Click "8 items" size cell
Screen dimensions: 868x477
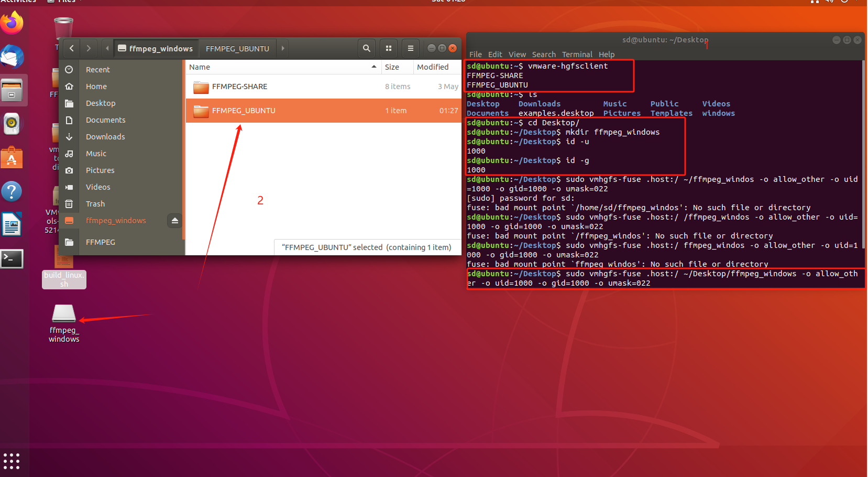coord(398,86)
